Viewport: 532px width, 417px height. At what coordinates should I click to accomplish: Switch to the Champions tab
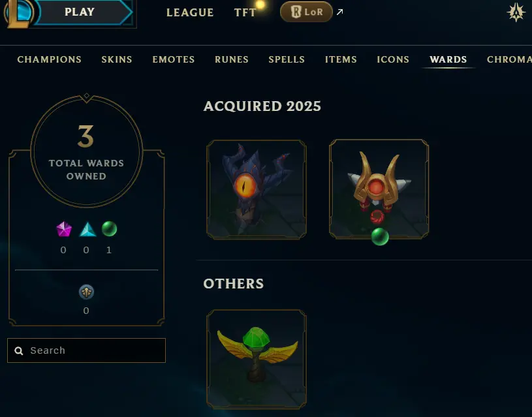tap(50, 59)
